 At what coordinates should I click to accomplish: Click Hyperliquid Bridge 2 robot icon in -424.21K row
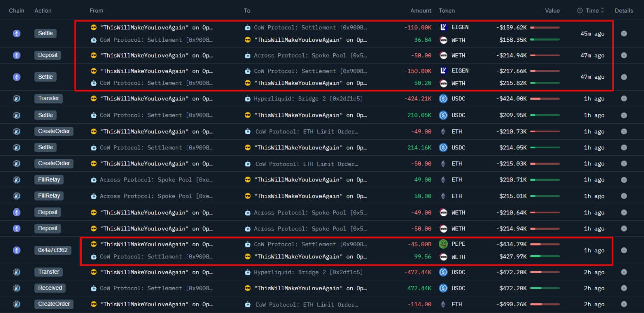pos(248,99)
